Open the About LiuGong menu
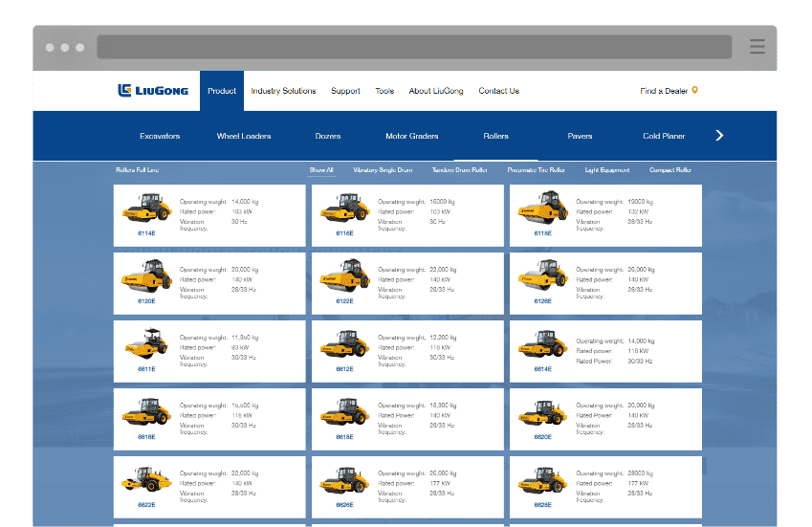 pos(436,91)
